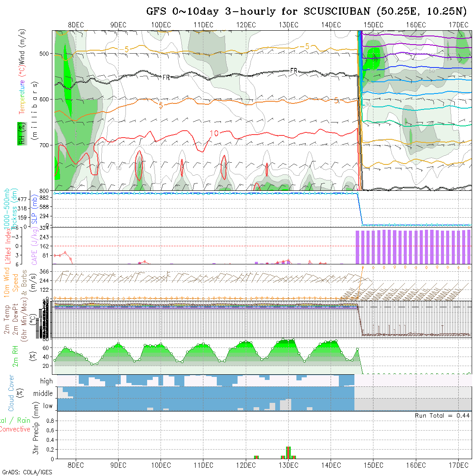Viewport: 476px width, 476px height.
Task: Click the 10m Wind axis title
Action: click(7, 281)
